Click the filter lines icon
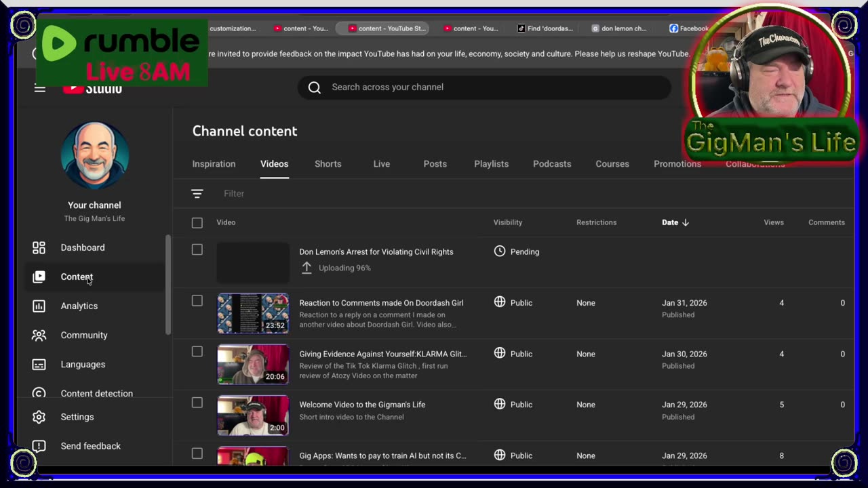868x488 pixels. (197, 194)
